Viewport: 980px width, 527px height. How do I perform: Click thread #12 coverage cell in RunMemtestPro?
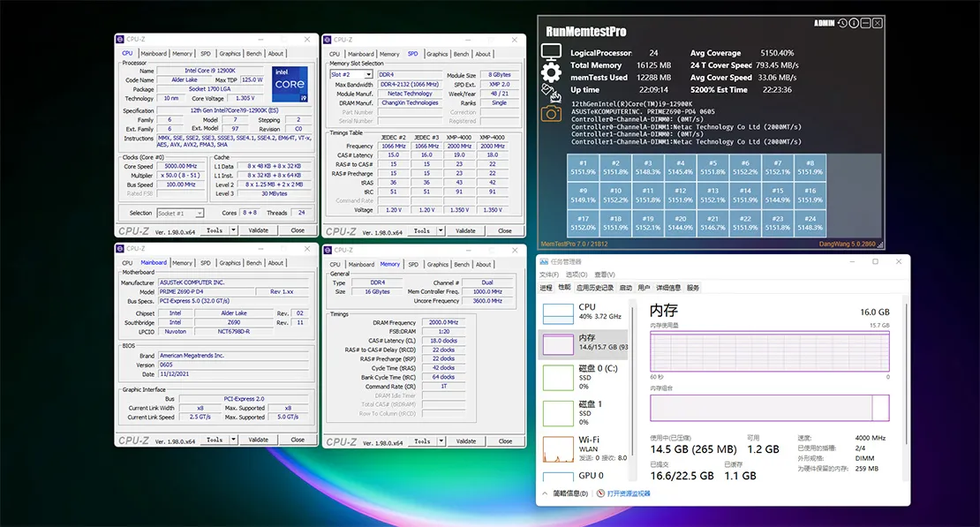pyautogui.click(x=680, y=195)
